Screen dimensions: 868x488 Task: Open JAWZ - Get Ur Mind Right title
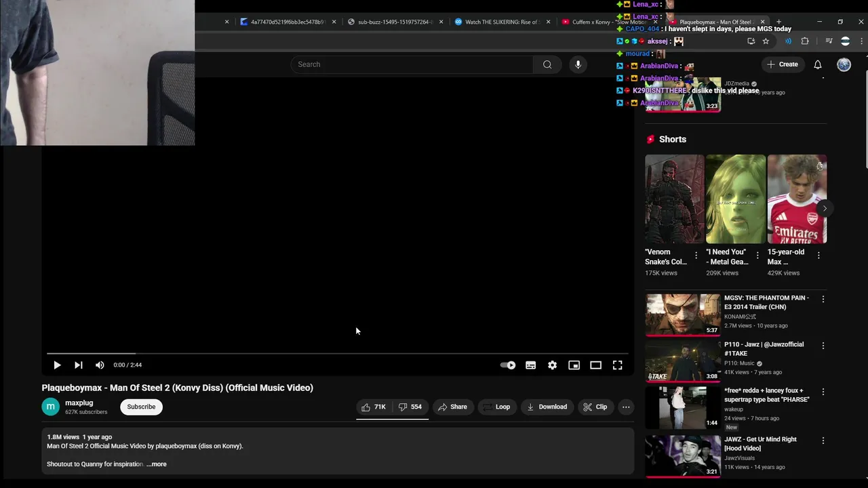pyautogui.click(x=760, y=443)
